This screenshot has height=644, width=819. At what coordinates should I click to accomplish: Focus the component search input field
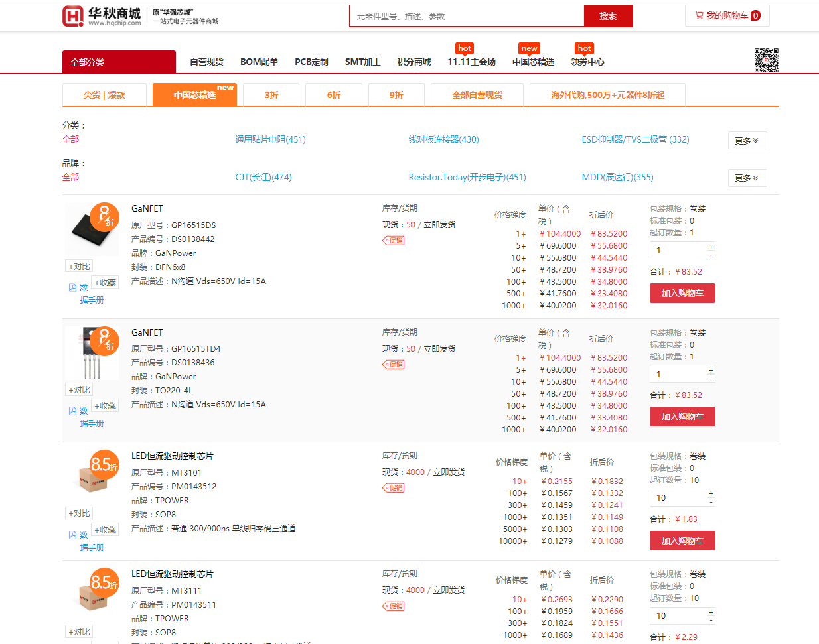point(467,17)
